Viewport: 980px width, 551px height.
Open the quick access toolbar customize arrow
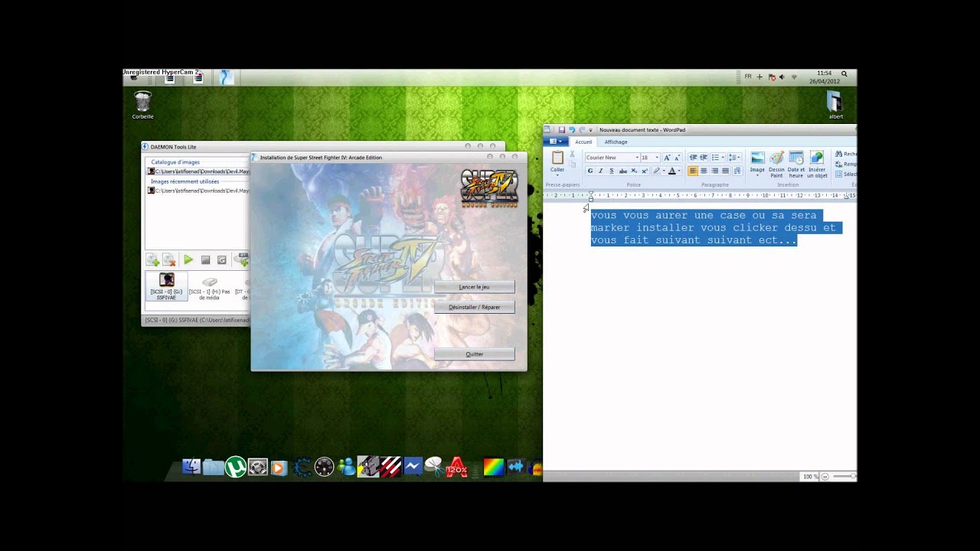tap(590, 130)
